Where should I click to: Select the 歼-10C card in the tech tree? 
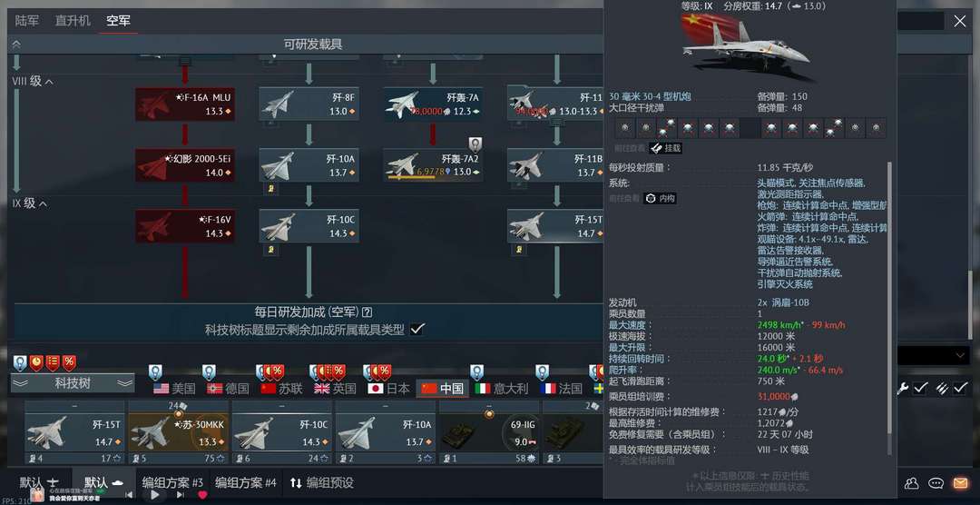click(309, 226)
